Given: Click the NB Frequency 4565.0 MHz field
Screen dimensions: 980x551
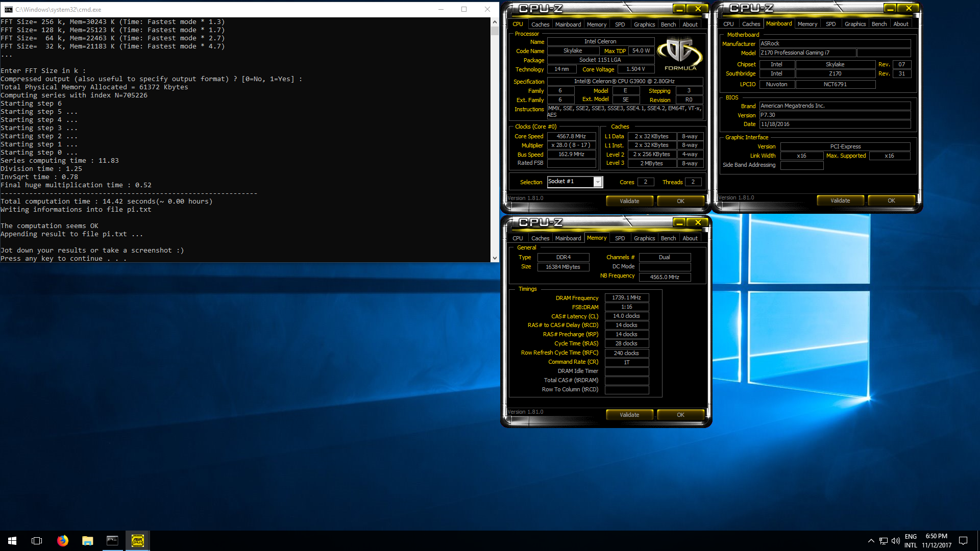Looking at the screenshot, I should point(665,277).
